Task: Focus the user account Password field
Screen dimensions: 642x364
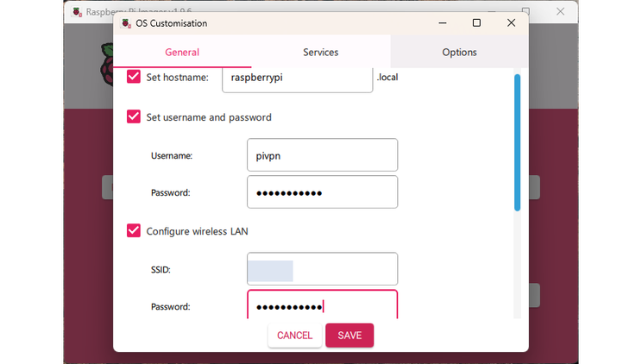Action: (x=322, y=192)
